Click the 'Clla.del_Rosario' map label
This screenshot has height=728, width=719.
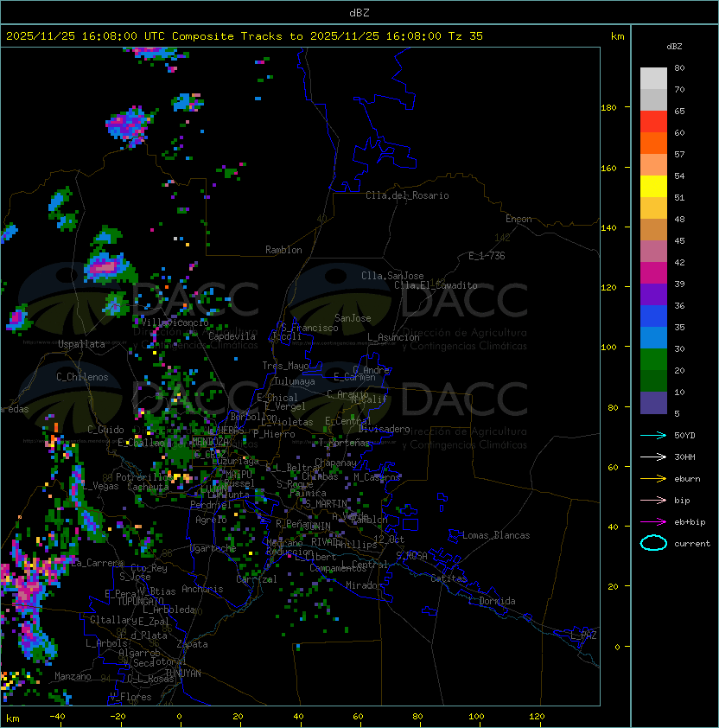coord(407,195)
